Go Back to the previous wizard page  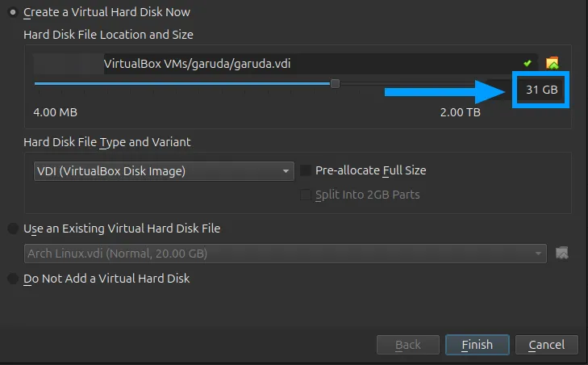[408, 345]
